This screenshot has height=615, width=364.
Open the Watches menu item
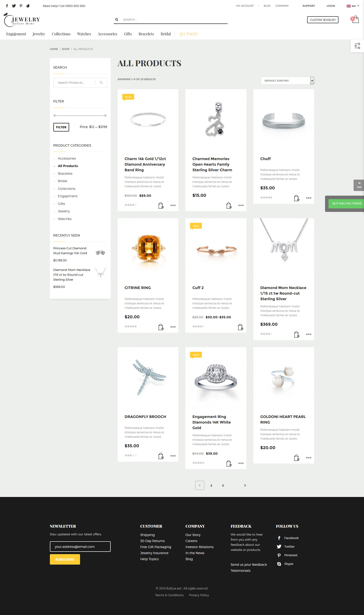84,34
